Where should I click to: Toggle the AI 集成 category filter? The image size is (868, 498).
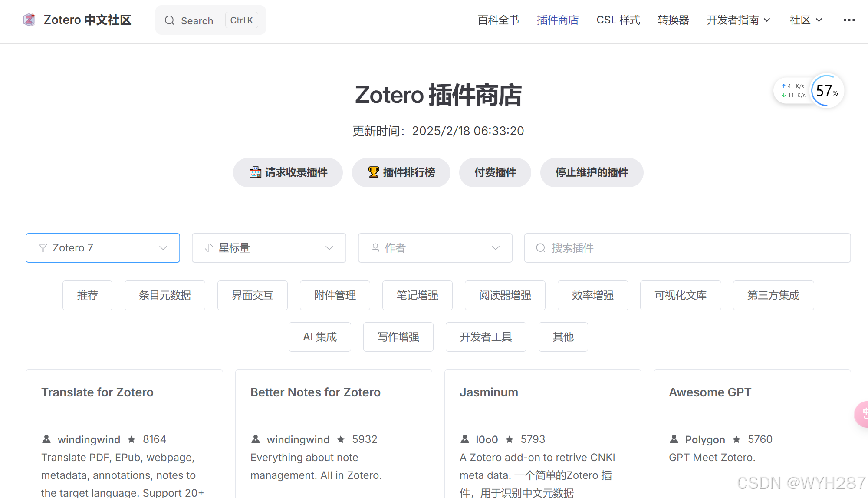click(320, 337)
